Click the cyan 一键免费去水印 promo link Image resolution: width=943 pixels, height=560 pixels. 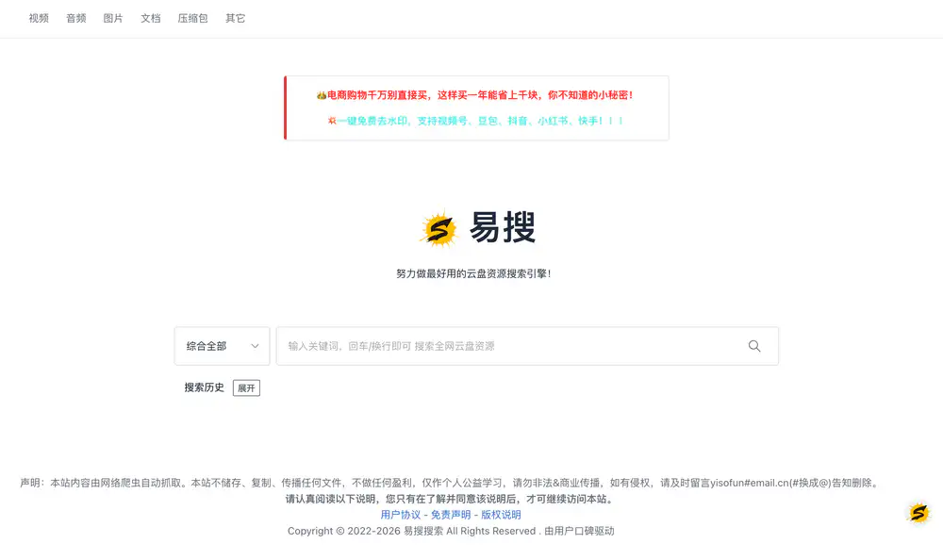[x=475, y=121]
